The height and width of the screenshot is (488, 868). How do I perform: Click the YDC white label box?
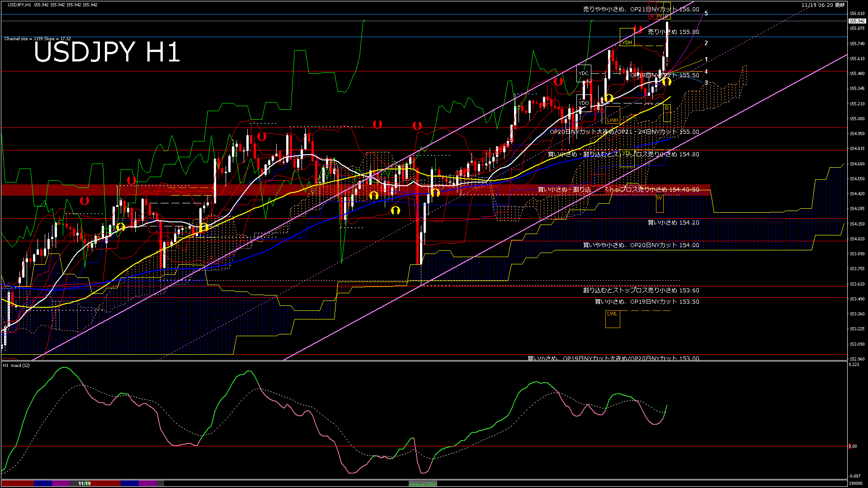(584, 73)
